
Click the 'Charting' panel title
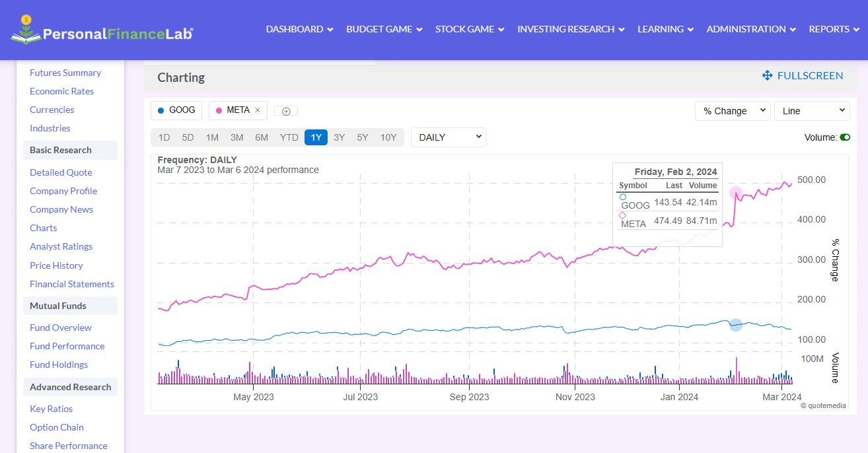[181, 77]
